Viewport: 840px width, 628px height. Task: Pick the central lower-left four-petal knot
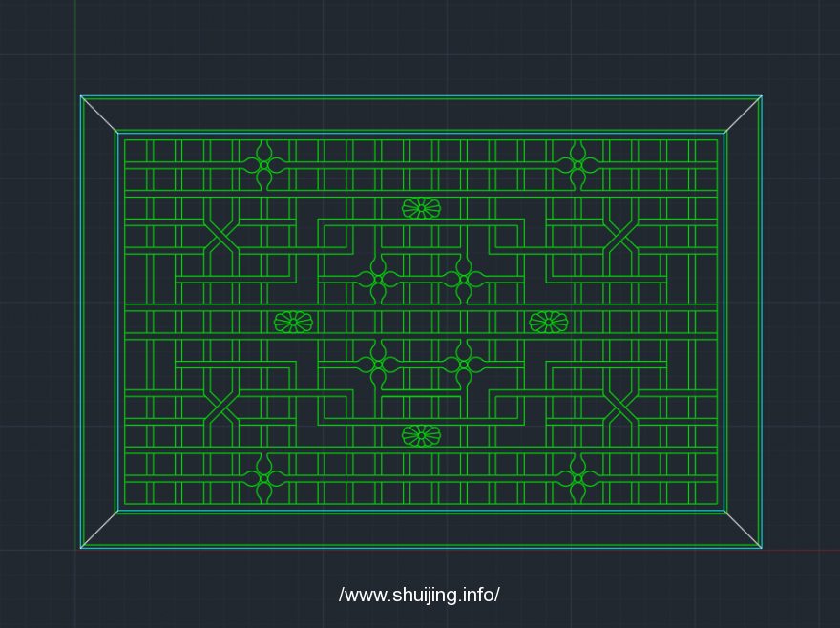[x=378, y=365]
